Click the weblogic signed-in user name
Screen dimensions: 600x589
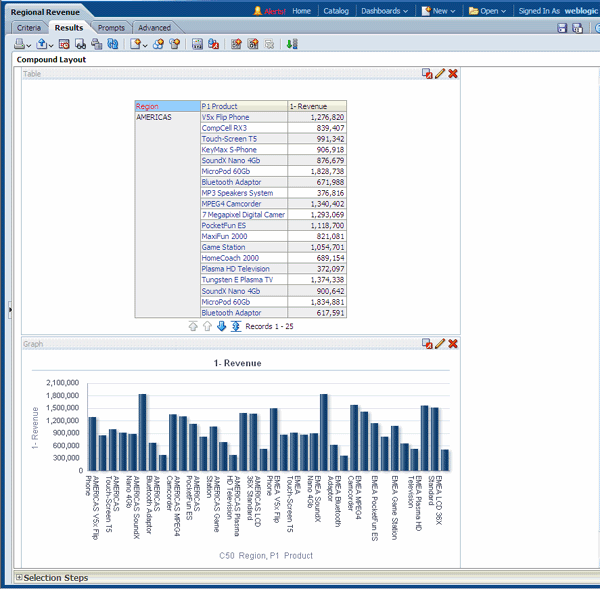pos(581,11)
